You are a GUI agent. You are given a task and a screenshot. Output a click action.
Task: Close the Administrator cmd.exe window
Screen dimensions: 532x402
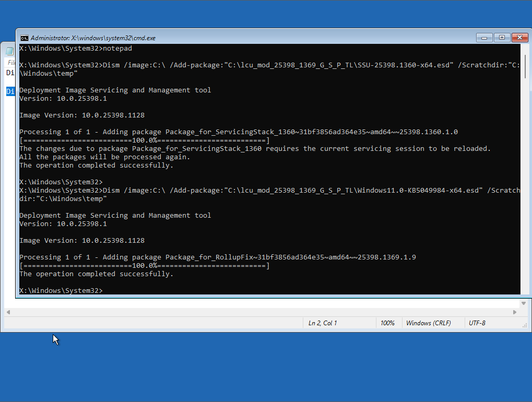[x=520, y=38]
